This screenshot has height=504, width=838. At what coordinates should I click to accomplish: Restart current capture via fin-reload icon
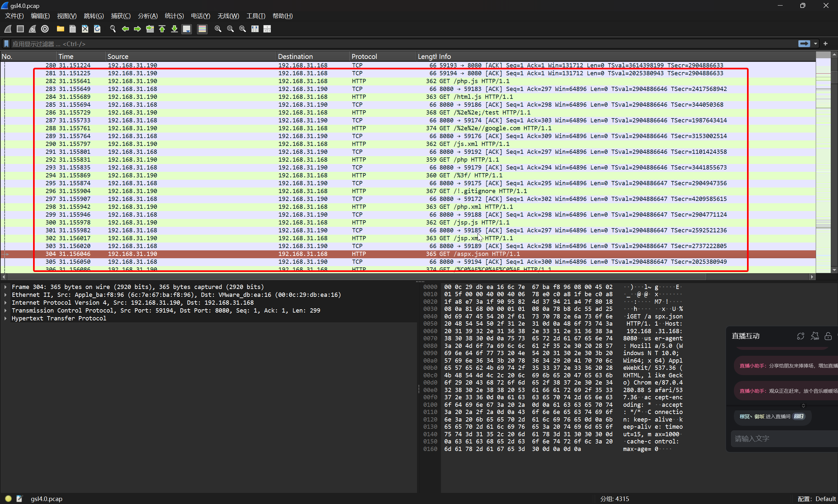(x=33, y=29)
